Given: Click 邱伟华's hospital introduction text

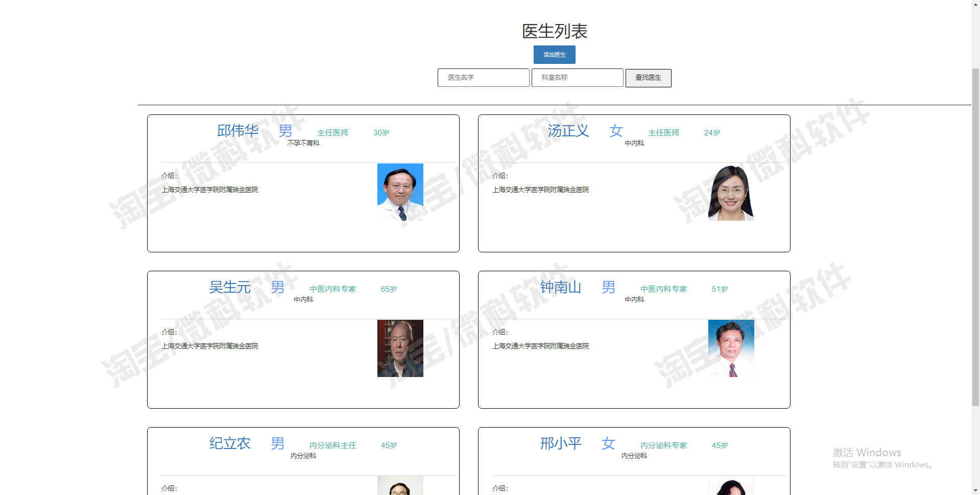Looking at the screenshot, I should pos(210,190).
